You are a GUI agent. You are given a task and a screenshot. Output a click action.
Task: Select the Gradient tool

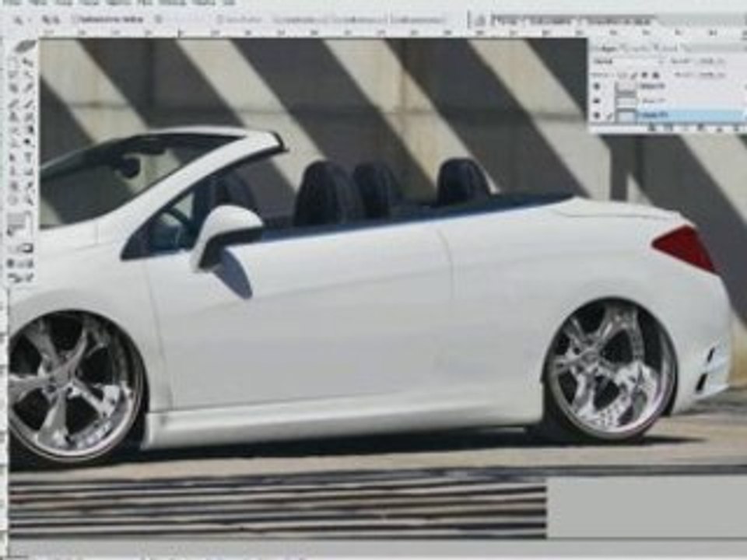pyautogui.click(x=28, y=128)
